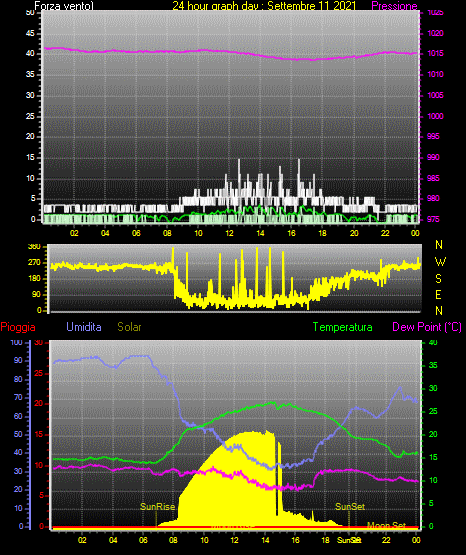
Task: Click the rain axis value 25
Action: tap(39, 373)
